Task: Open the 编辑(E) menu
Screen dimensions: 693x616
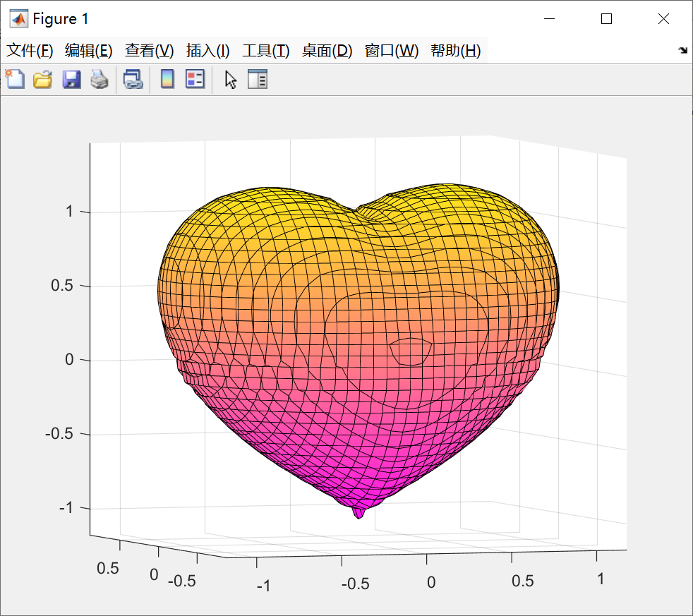Action: click(x=88, y=51)
